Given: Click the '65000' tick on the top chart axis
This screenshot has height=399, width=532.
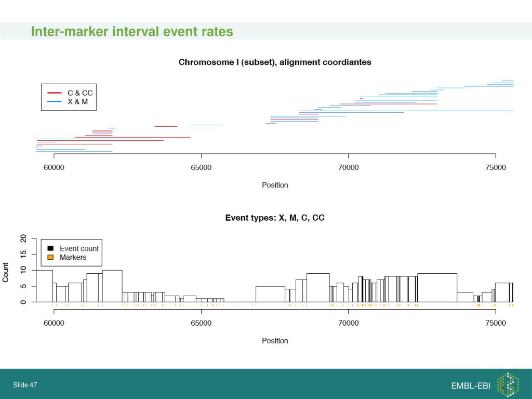Looking at the screenshot, I should pos(201,168).
